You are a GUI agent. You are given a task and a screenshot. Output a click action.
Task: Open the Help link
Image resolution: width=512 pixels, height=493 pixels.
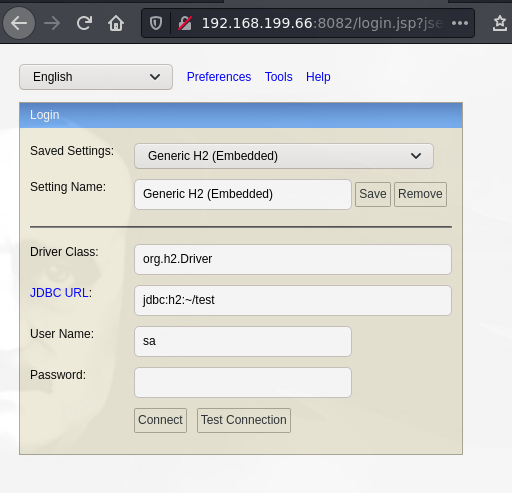point(318,77)
